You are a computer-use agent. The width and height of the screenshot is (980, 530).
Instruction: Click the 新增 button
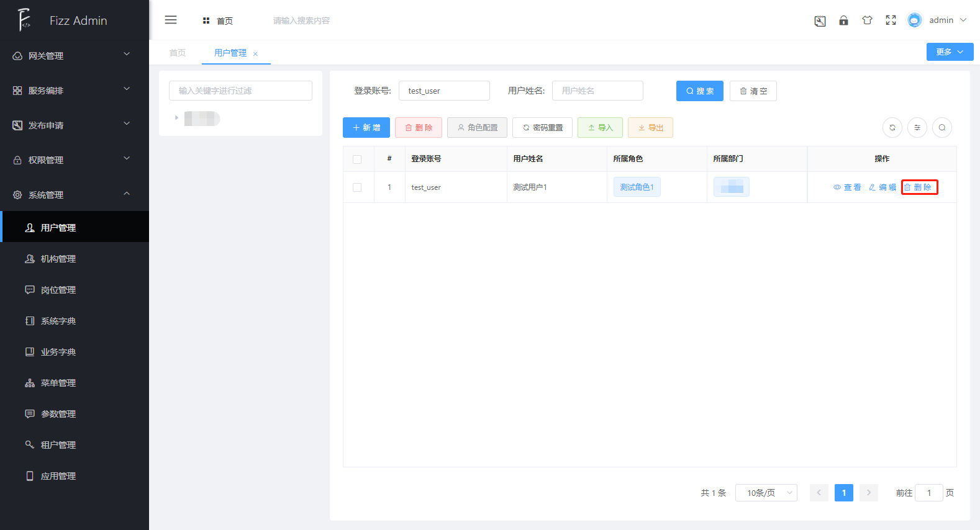(366, 127)
